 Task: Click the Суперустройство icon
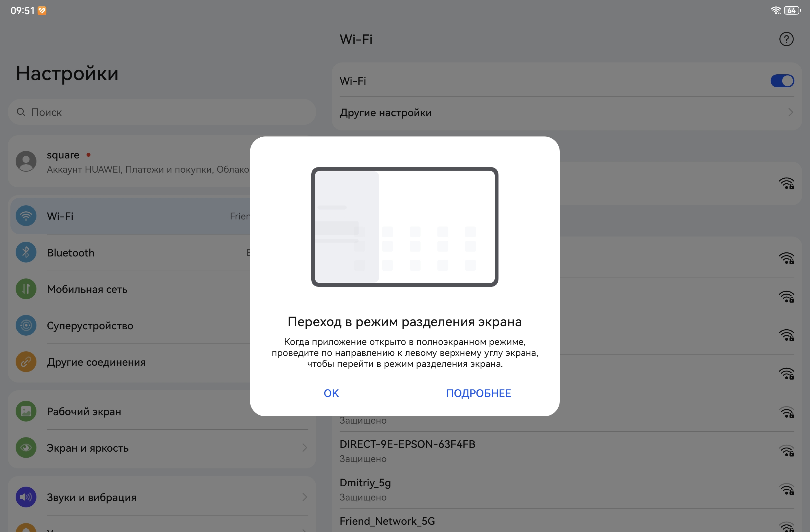click(26, 326)
